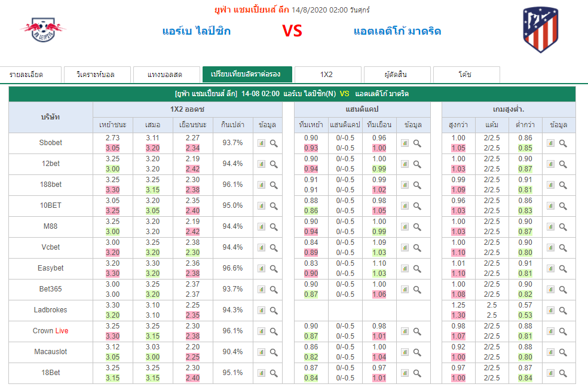The height and width of the screenshot is (390, 588).
Task: Open Ladbrokes 1X2 chart icon
Action: click(261, 311)
